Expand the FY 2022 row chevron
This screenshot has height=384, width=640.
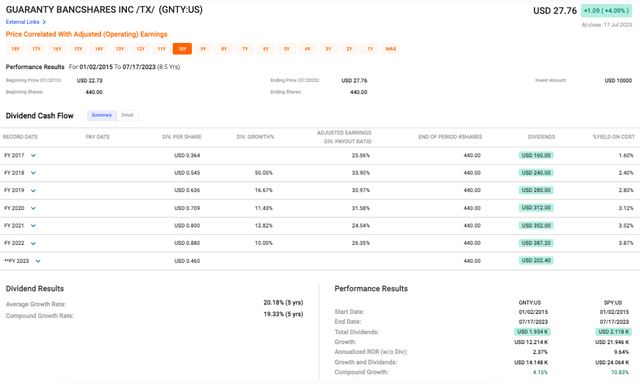(33, 243)
